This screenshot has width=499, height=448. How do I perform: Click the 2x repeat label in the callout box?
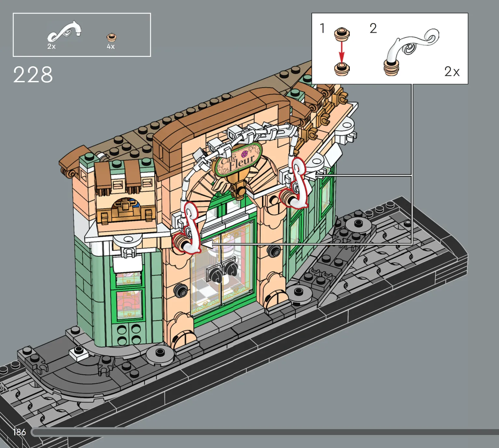tap(452, 72)
